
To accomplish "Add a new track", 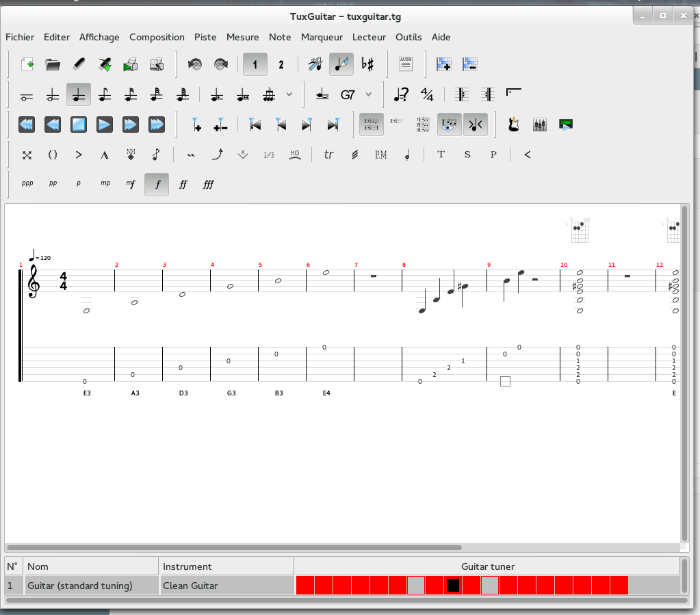I will click(x=444, y=64).
